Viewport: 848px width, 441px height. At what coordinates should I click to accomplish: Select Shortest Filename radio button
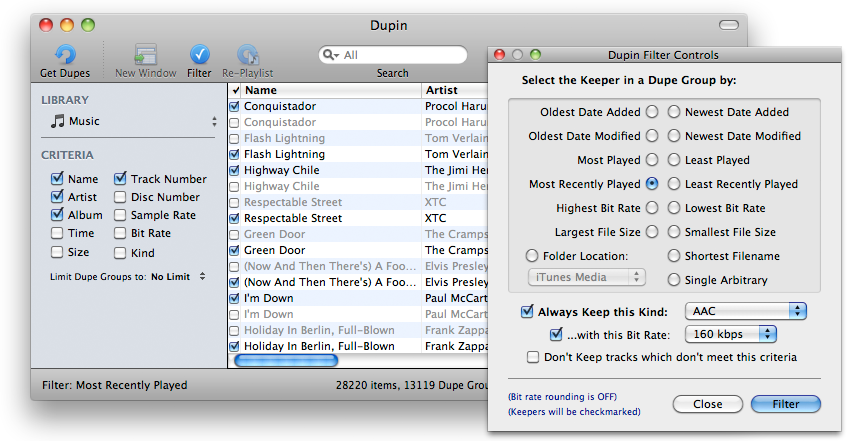(x=673, y=255)
